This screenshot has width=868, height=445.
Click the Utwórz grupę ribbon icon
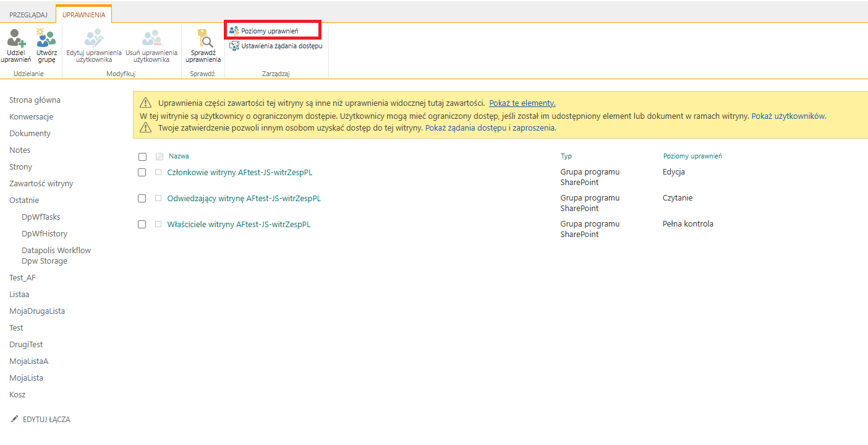46,39
